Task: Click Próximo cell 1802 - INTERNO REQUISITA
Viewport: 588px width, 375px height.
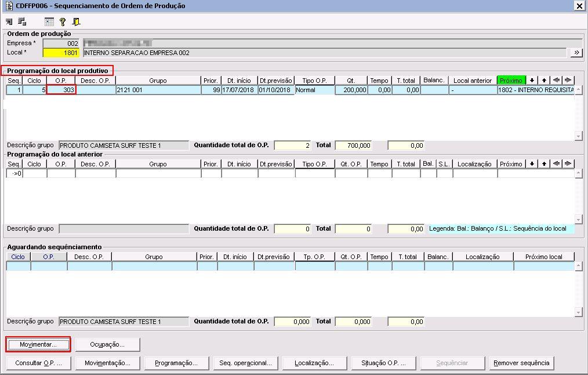Action: click(535, 90)
